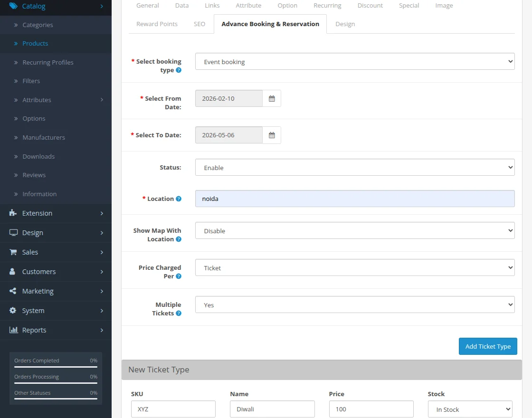532x418 pixels.
Task: Open the Select booking type dropdown
Action: [354, 61]
